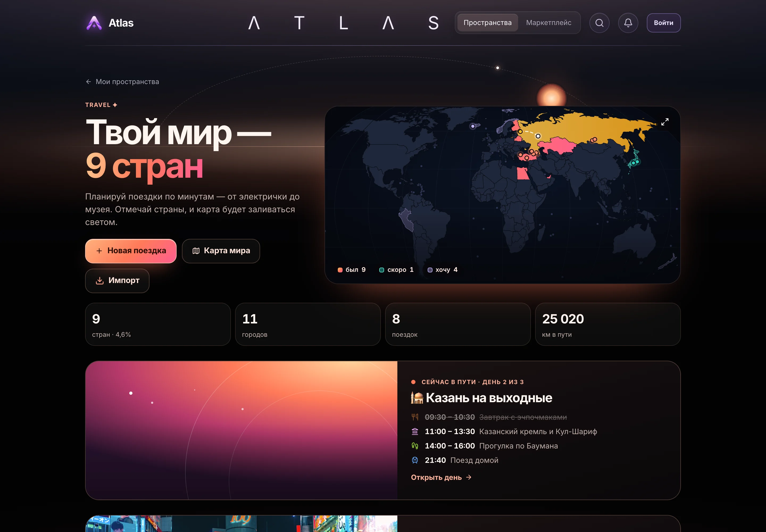This screenshot has height=532, width=766.
Task: Toggle the был 9 legend filter
Action: pos(351,270)
